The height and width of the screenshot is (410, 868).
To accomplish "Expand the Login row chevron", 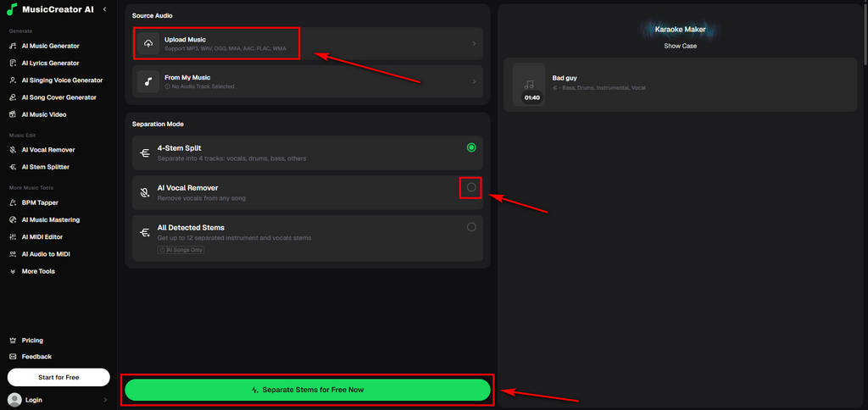I will [105, 400].
